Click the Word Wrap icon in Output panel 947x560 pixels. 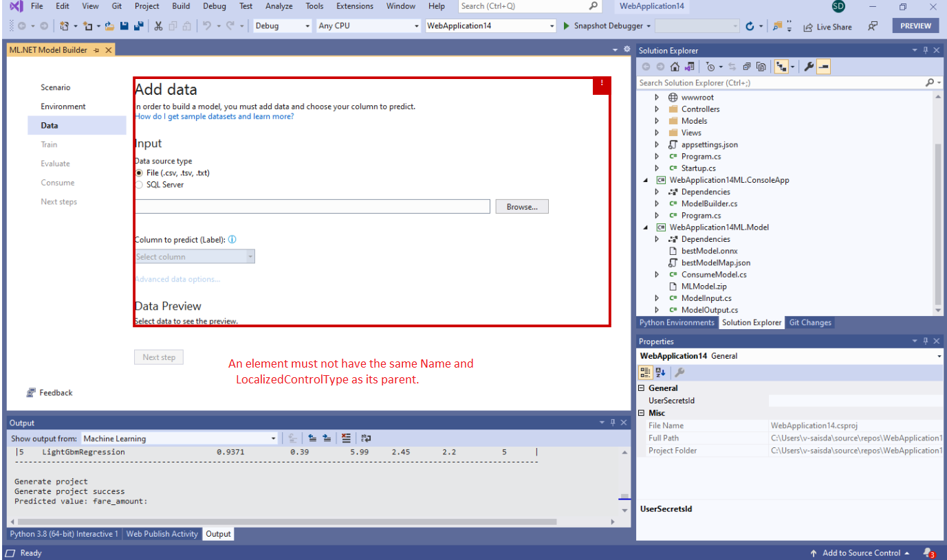(364, 438)
